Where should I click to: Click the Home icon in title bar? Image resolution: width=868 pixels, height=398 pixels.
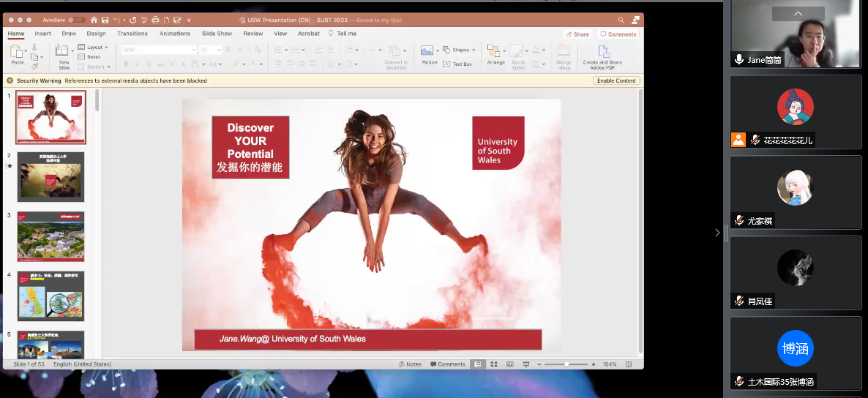coord(94,20)
